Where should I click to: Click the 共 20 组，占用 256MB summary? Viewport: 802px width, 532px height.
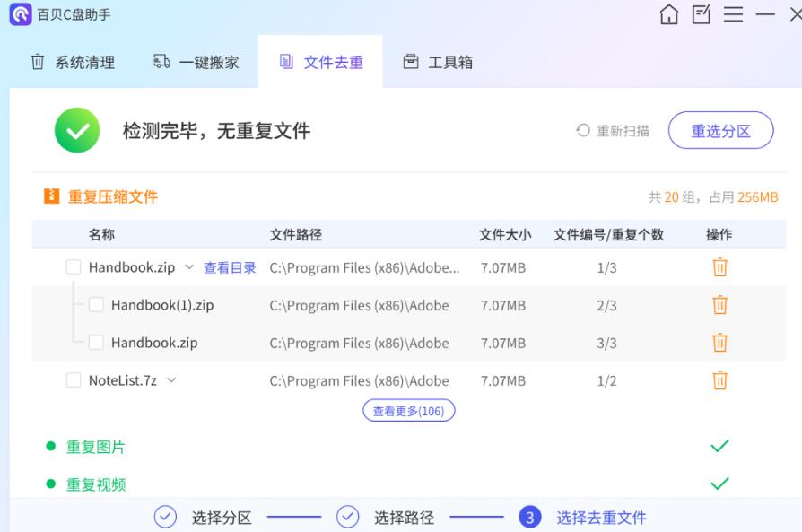[x=713, y=197]
